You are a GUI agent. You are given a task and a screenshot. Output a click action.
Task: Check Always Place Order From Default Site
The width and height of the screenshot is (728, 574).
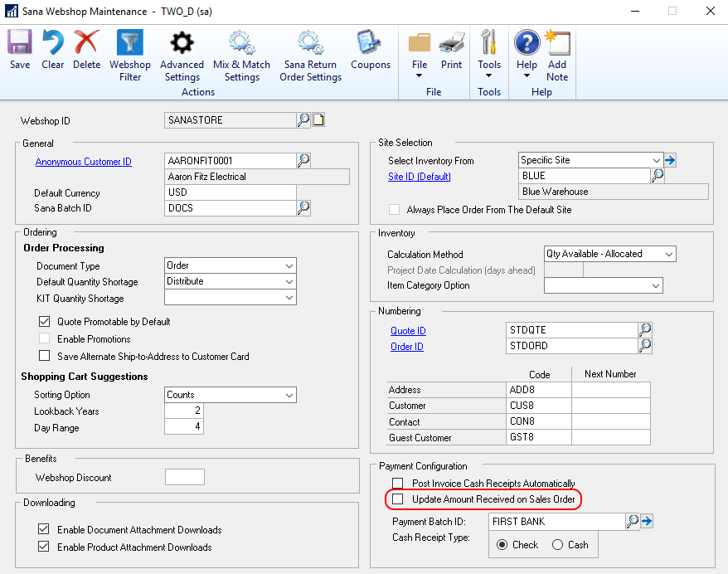click(394, 210)
